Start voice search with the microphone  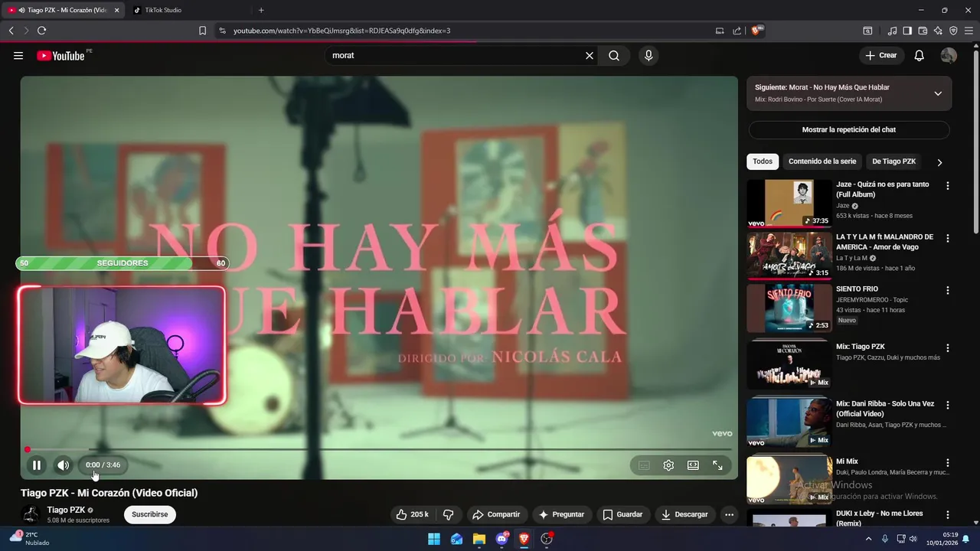coord(648,55)
